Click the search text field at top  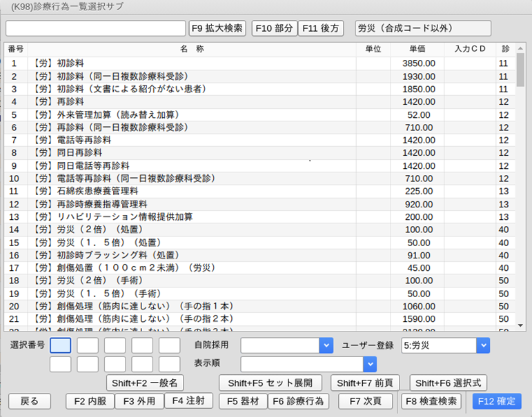click(x=95, y=28)
